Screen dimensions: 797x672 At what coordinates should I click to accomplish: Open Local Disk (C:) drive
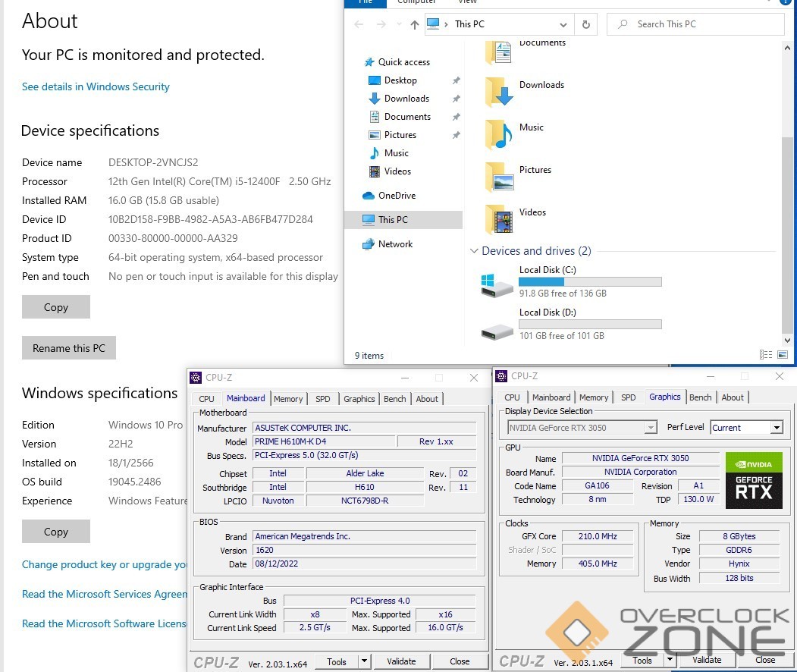pyautogui.click(x=497, y=284)
